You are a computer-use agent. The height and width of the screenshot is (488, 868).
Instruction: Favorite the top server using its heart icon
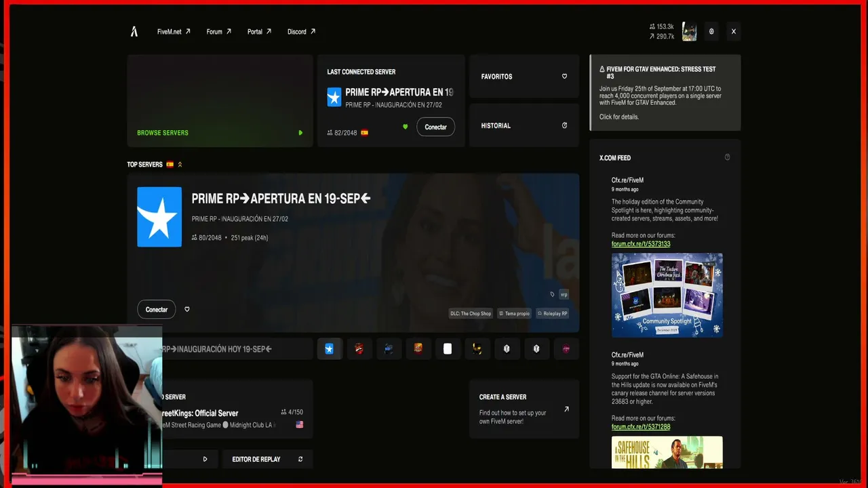187,309
